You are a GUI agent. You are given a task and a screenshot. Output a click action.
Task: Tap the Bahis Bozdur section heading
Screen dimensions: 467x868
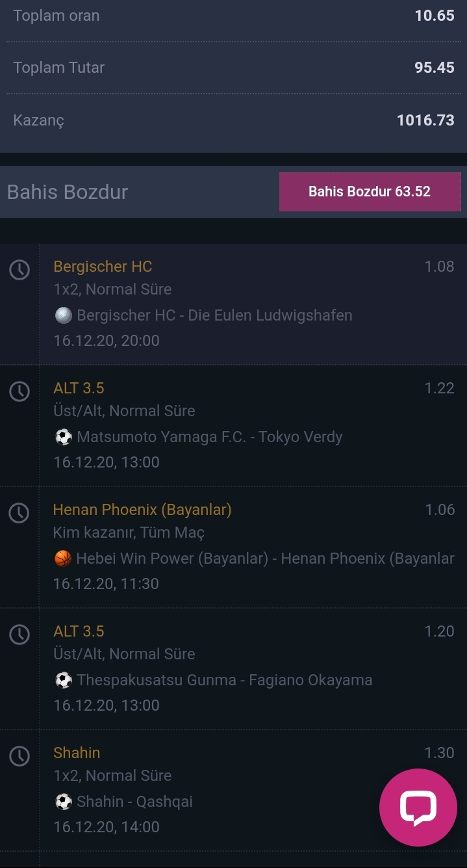[68, 192]
